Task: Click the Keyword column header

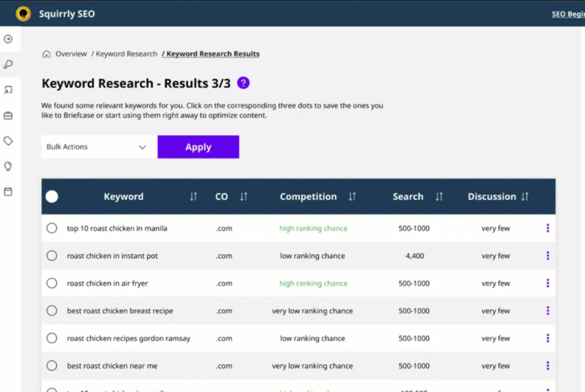Action: click(x=123, y=196)
